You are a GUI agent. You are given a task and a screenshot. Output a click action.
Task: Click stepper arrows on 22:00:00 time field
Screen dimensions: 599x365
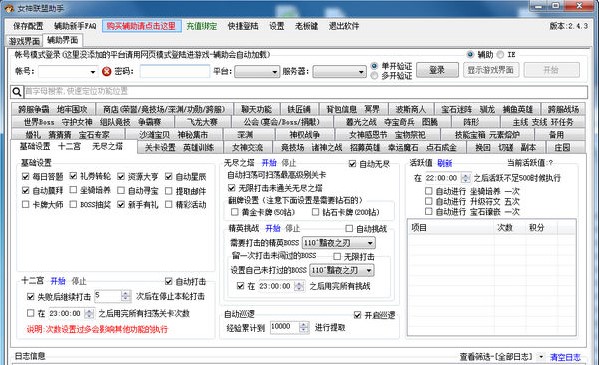coord(465,178)
